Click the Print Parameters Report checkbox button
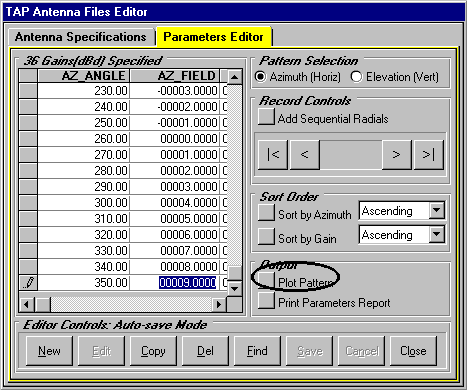The height and width of the screenshot is (390, 467). [266, 300]
